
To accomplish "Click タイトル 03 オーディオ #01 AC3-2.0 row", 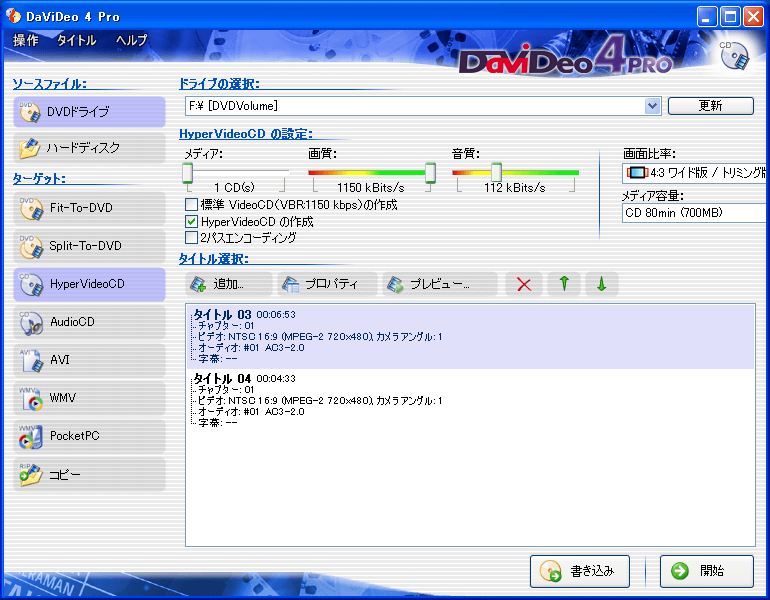I will pyautogui.click(x=250, y=348).
